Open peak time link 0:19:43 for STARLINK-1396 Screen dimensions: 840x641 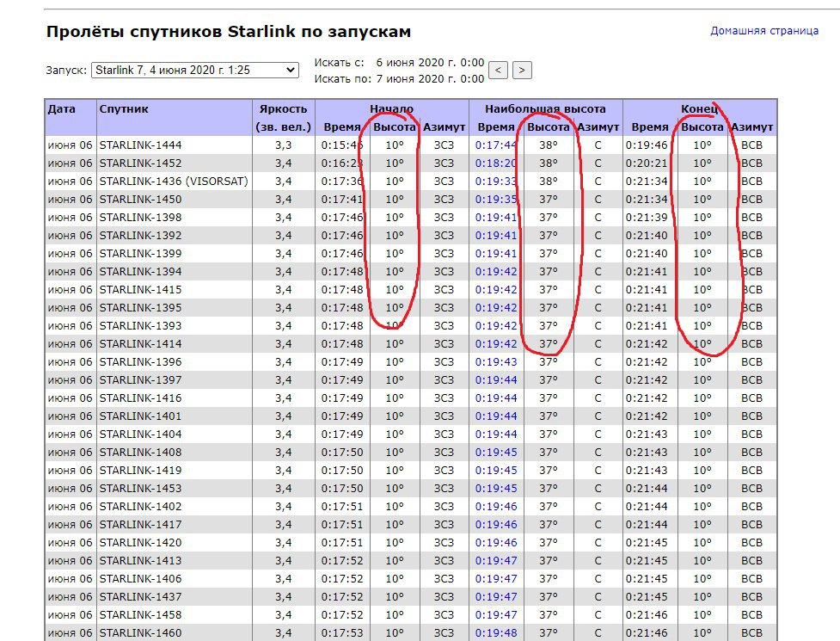pyautogui.click(x=496, y=361)
